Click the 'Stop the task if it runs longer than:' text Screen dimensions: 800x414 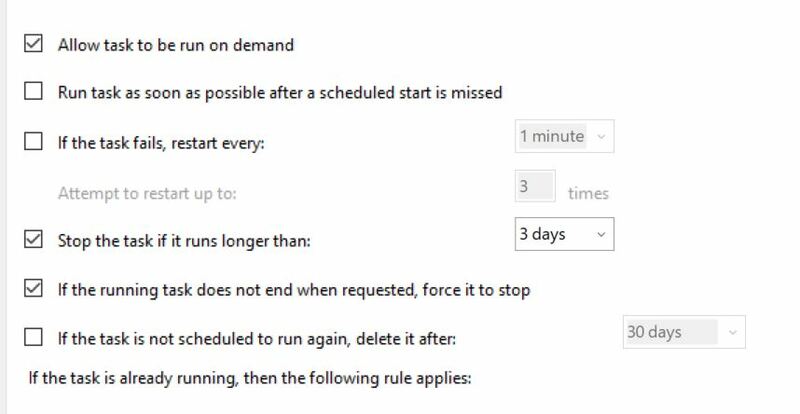184,240
